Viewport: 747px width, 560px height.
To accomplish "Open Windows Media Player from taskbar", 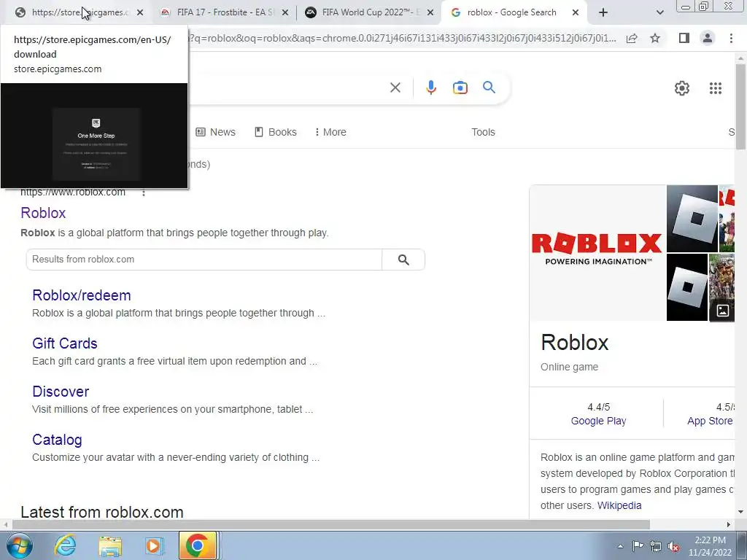I will [x=154, y=545].
